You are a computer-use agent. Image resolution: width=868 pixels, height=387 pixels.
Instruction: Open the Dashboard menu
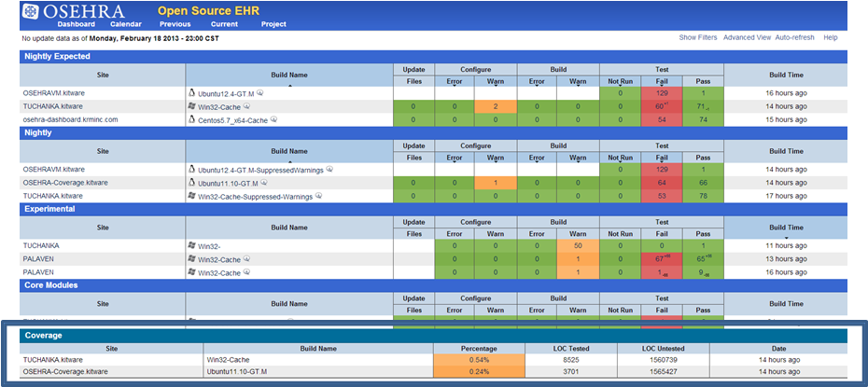coord(76,23)
